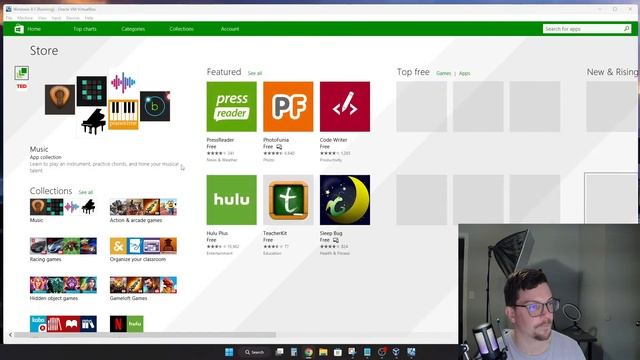Click See all next to Featured
The image size is (640, 360).
(255, 73)
